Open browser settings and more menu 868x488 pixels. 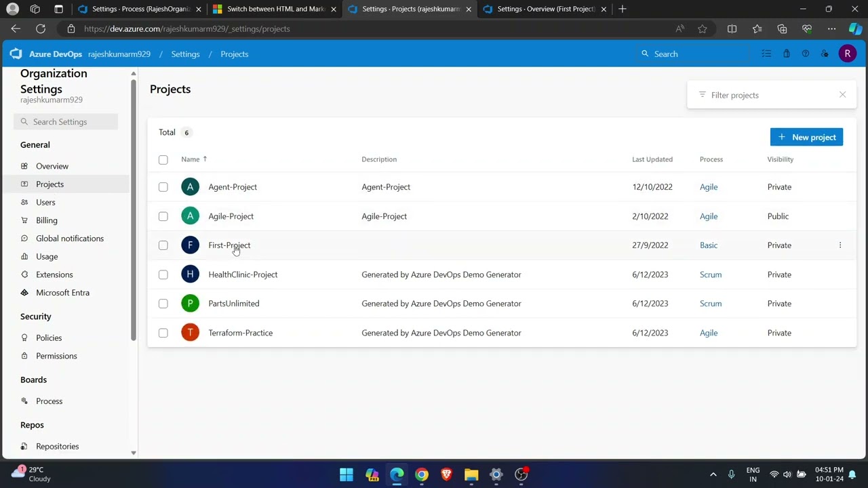(831, 28)
